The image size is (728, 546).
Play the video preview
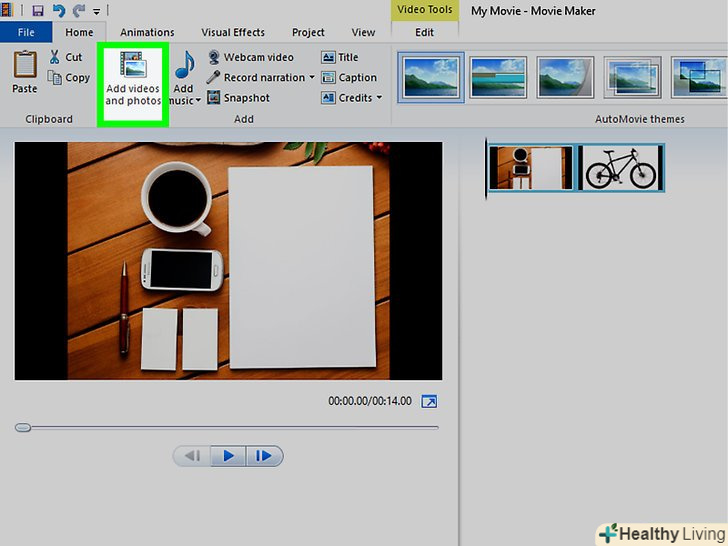click(228, 456)
